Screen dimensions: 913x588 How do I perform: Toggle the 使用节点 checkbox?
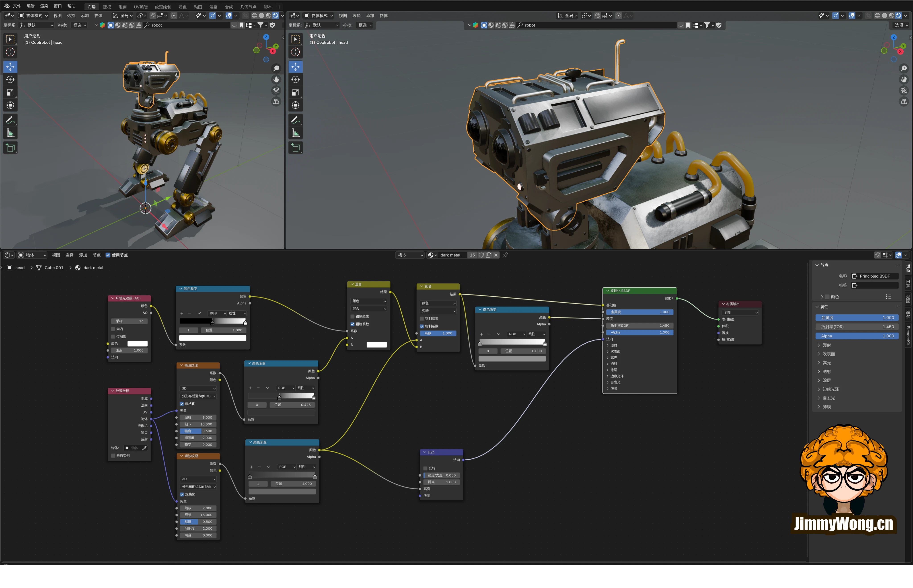(108, 255)
